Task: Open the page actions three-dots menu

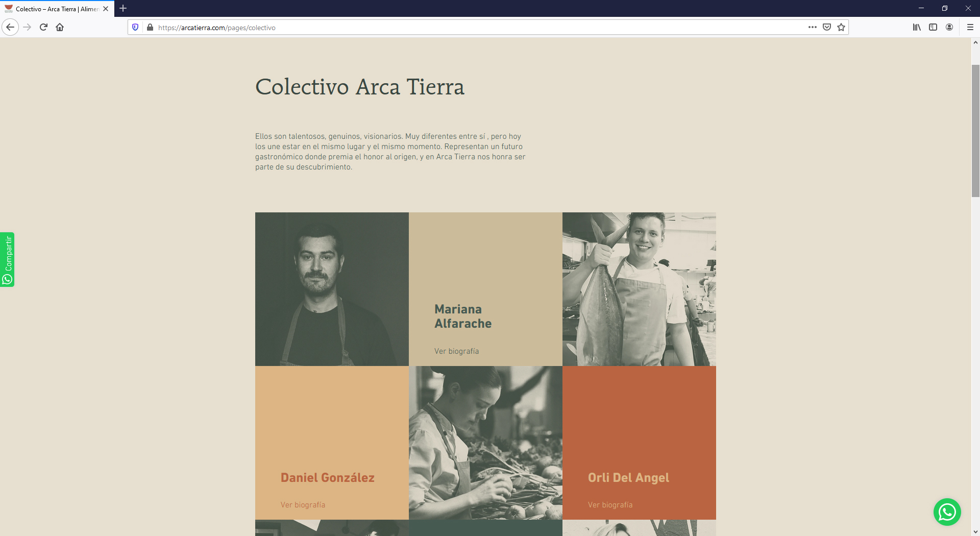Action: click(x=812, y=27)
